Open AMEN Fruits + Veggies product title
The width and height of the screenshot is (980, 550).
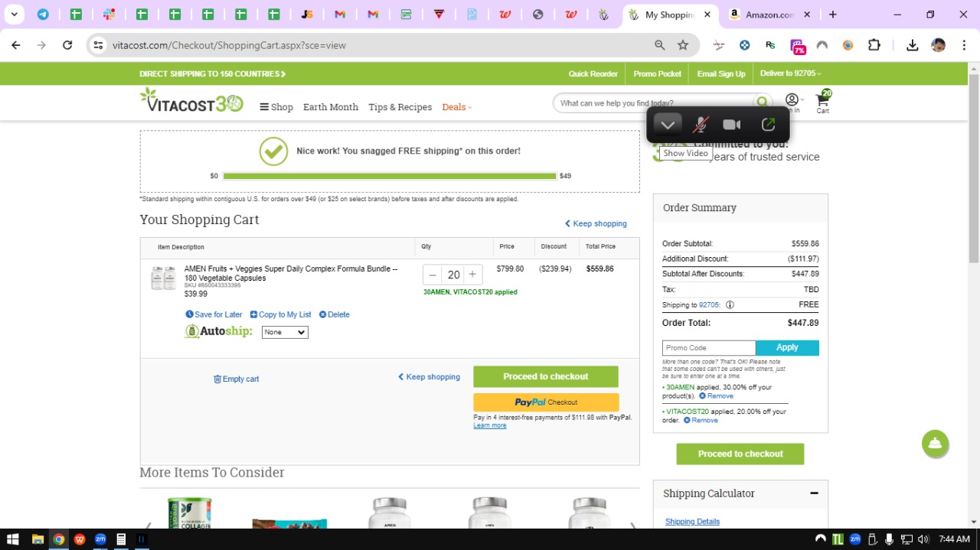coord(291,273)
